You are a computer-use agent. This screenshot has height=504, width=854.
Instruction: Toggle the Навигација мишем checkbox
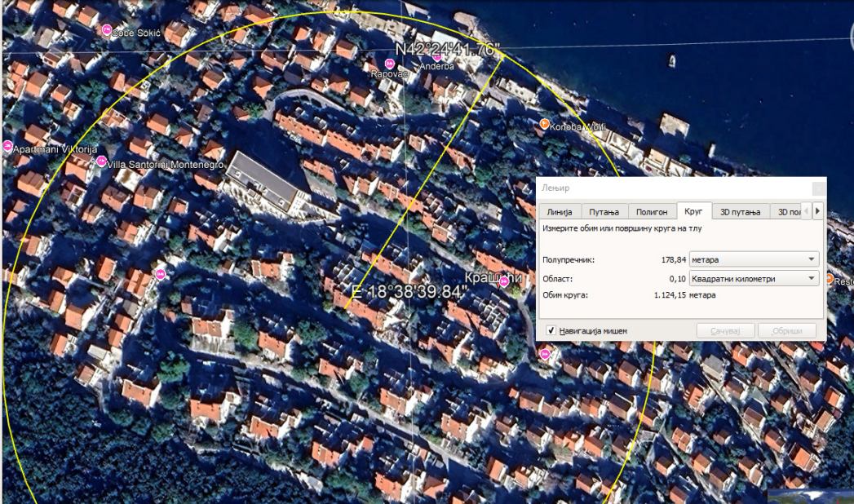[x=551, y=330]
